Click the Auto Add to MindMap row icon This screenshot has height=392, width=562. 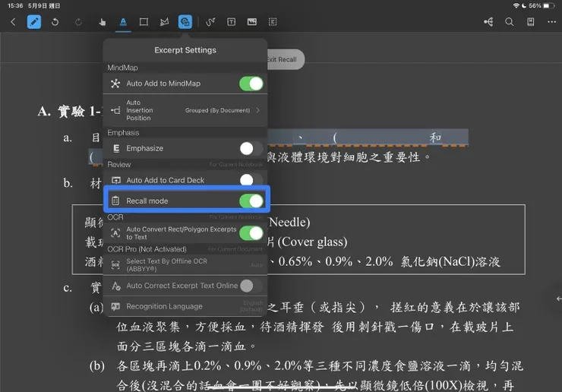click(115, 84)
